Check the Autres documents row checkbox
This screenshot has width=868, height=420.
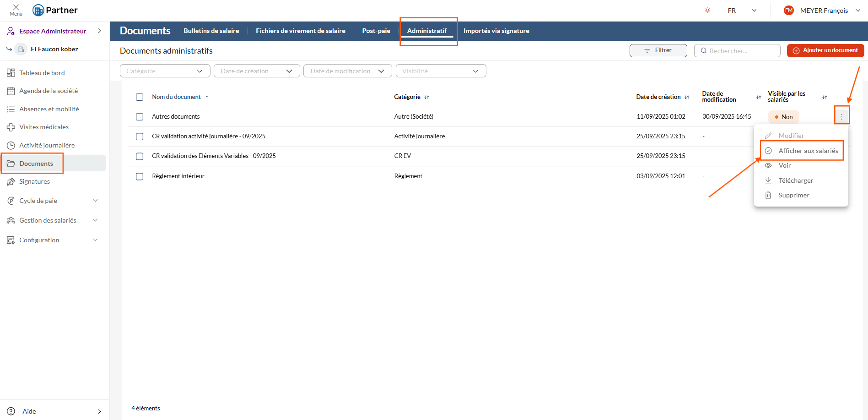pos(140,117)
